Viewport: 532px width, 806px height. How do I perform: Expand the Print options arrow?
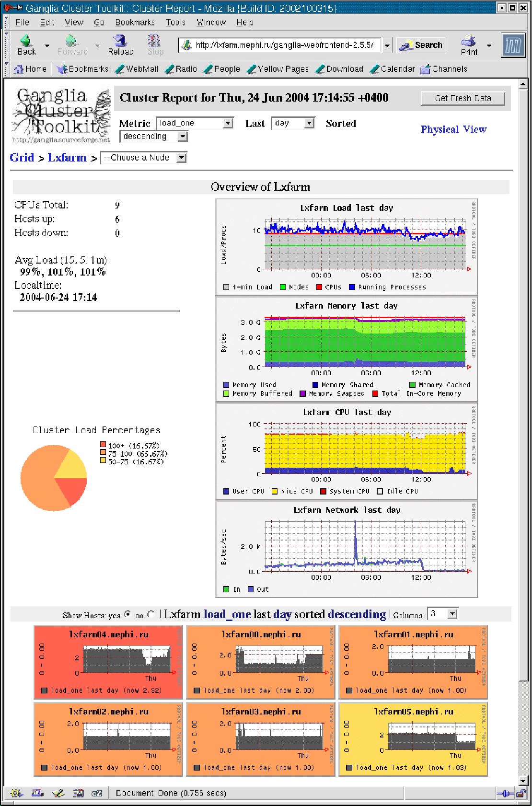[x=489, y=46]
